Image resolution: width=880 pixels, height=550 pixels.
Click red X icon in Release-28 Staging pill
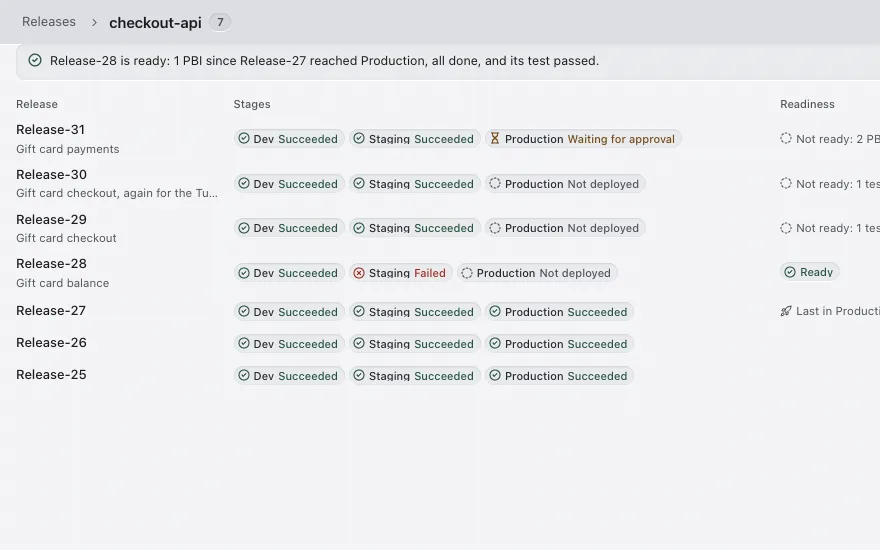(x=359, y=273)
